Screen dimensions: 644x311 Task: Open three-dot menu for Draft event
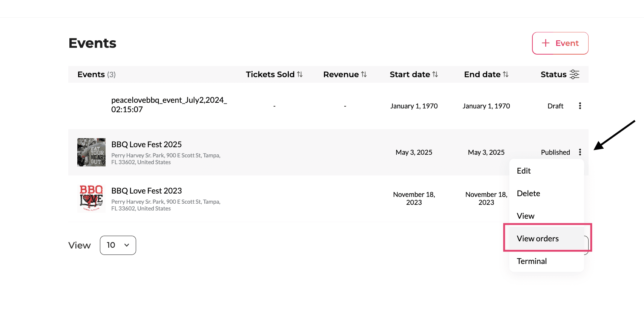[580, 106]
